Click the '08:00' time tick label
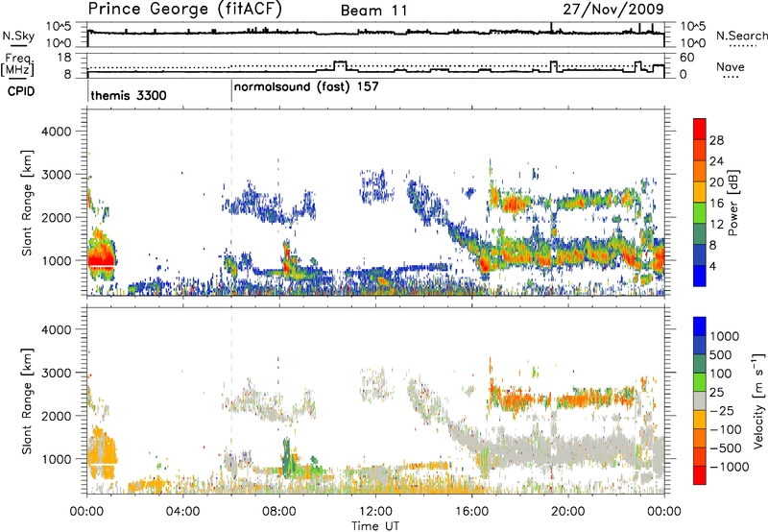The image size is (768, 532). point(278,512)
